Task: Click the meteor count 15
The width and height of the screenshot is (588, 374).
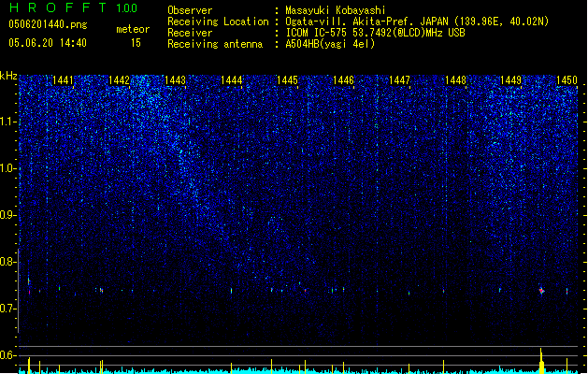Action: [x=136, y=43]
